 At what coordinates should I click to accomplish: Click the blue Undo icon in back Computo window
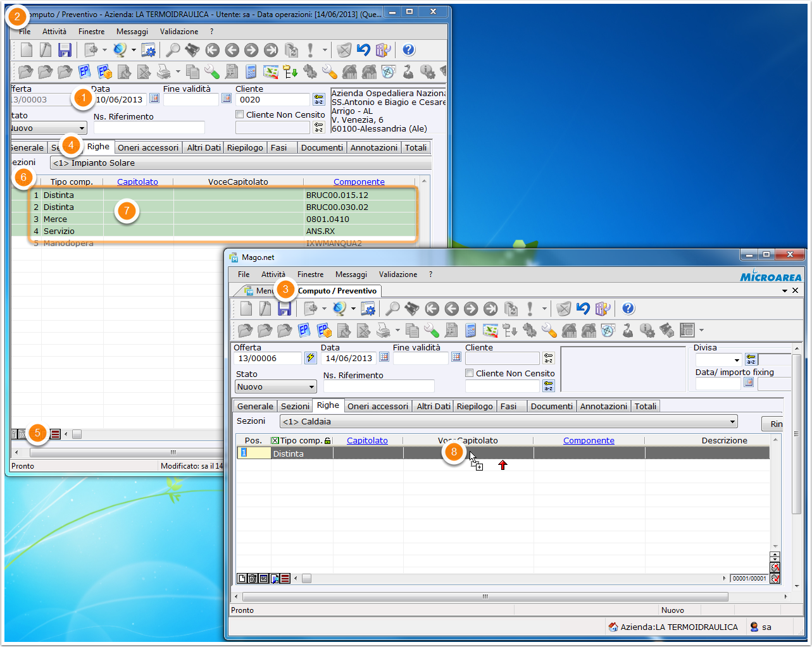363,50
